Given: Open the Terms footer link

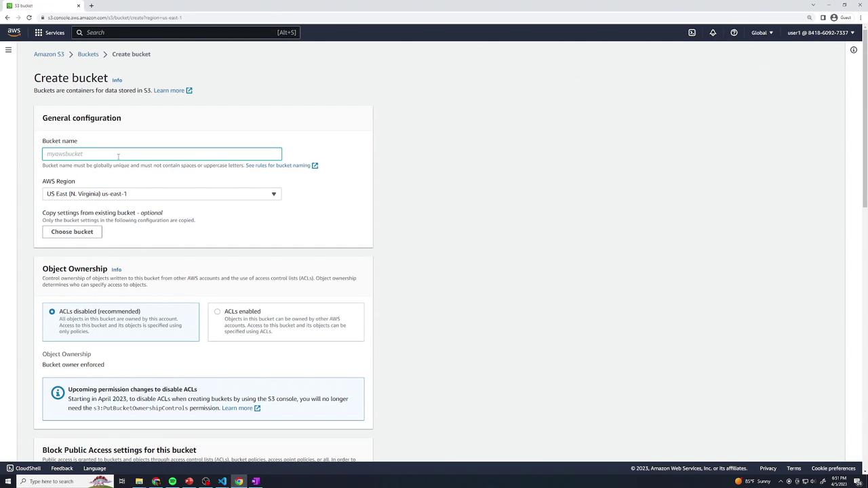Looking at the screenshot, I should click(x=794, y=468).
